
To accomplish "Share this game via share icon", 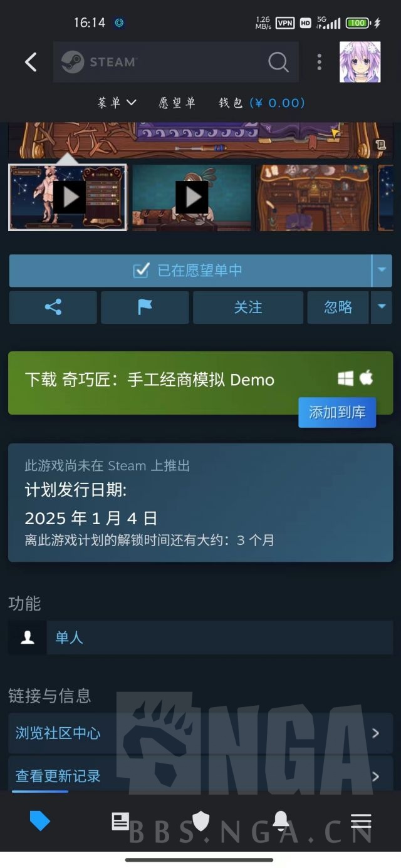I will (53, 307).
